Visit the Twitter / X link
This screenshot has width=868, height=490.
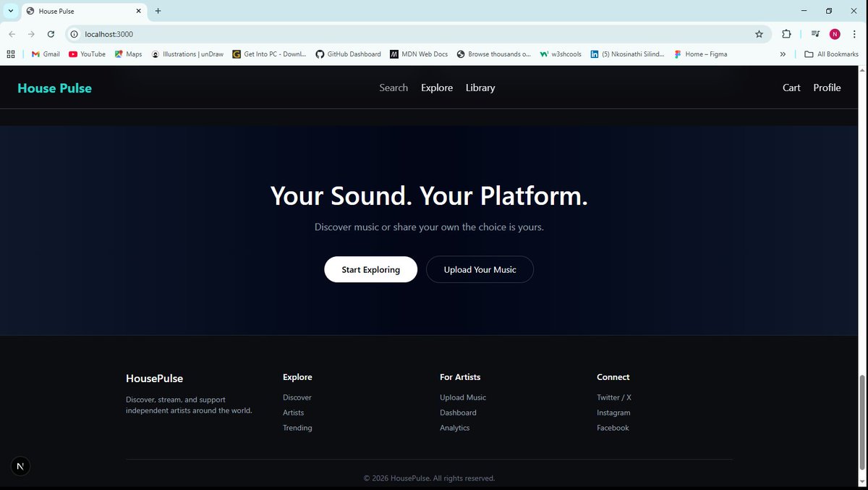[x=614, y=397]
